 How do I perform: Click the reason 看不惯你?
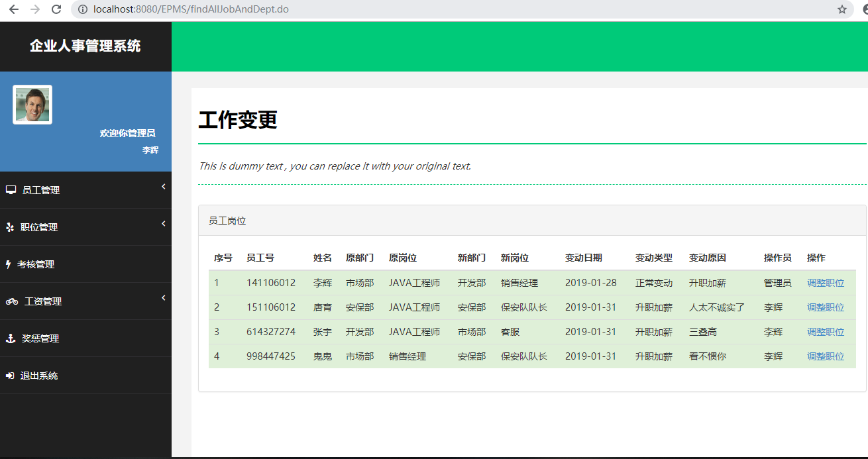708,356
